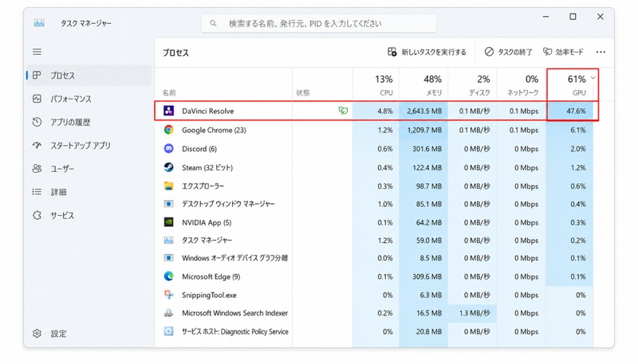Click the search box for name, publisher, PID
Screen dimensions: 638x364
319,24
